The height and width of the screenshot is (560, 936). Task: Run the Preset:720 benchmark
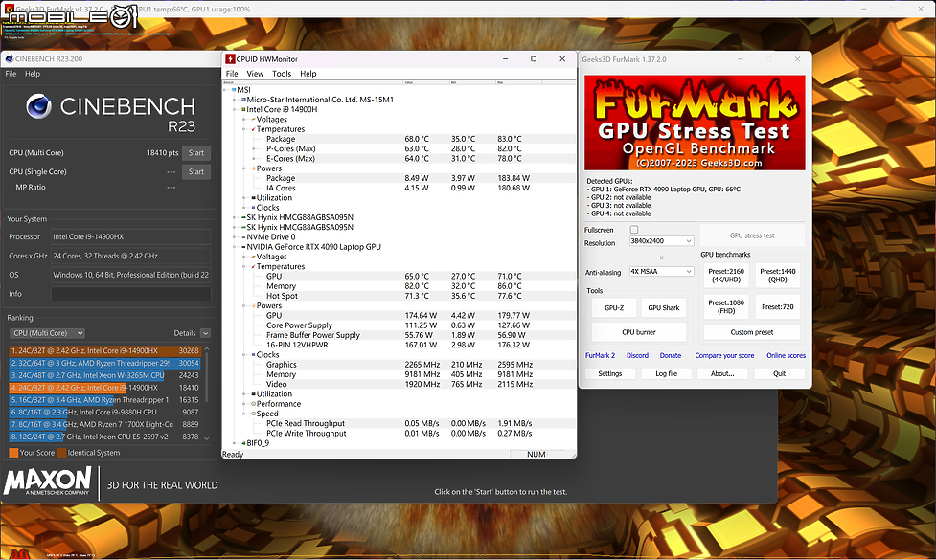778,307
